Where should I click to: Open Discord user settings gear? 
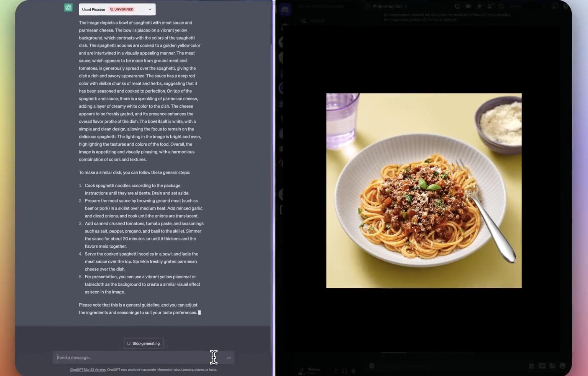(x=353, y=371)
